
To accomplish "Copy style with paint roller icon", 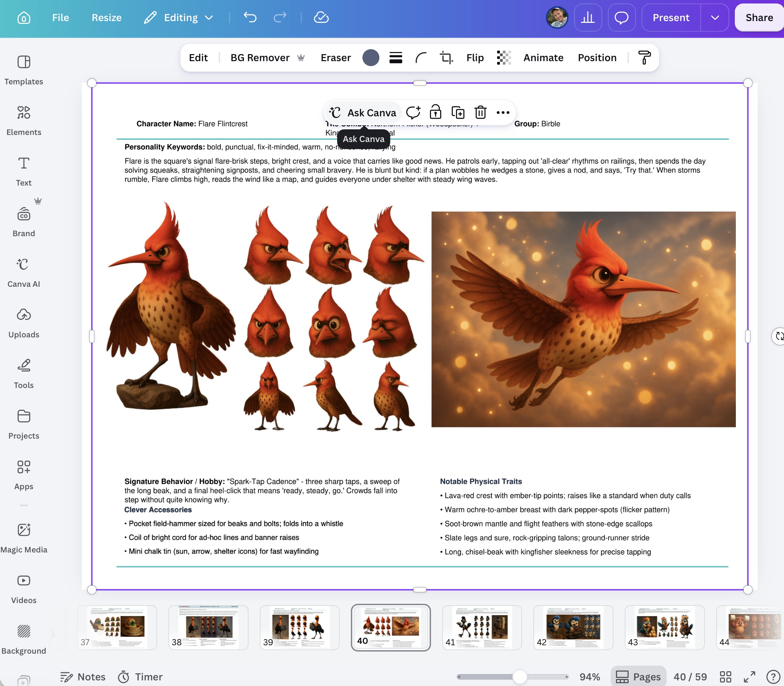I will coord(644,58).
